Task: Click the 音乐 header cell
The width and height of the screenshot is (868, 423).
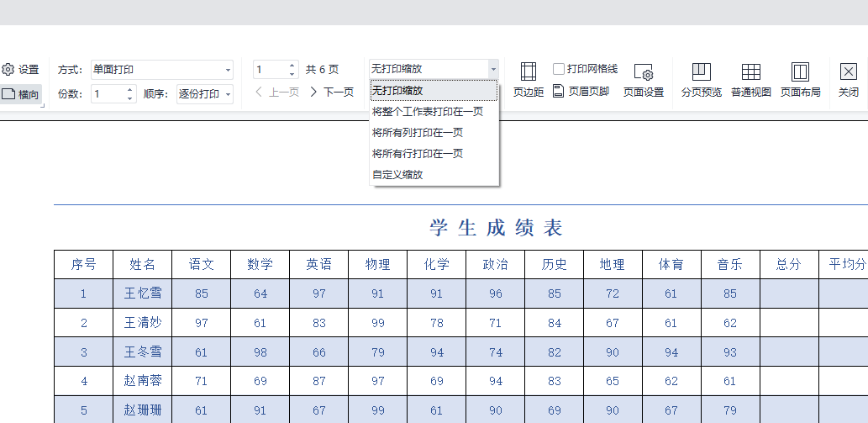Action: pos(730,265)
